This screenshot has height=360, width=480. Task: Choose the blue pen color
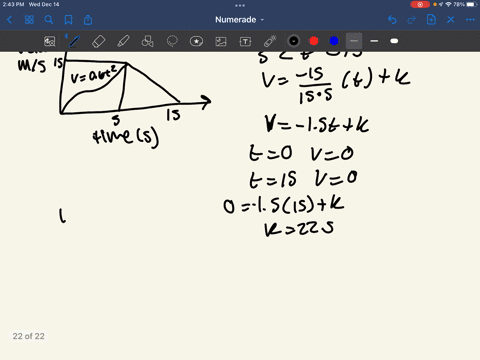pos(334,41)
